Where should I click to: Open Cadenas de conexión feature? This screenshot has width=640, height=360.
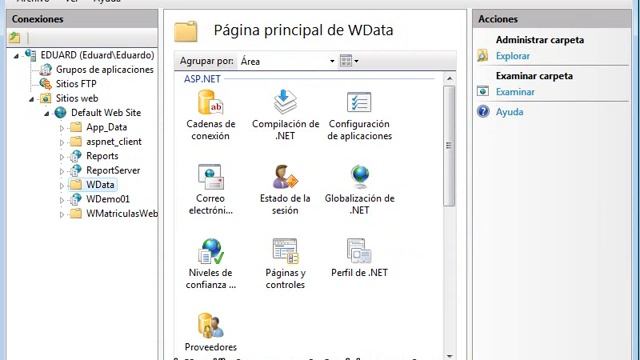[x=211, y=115]
